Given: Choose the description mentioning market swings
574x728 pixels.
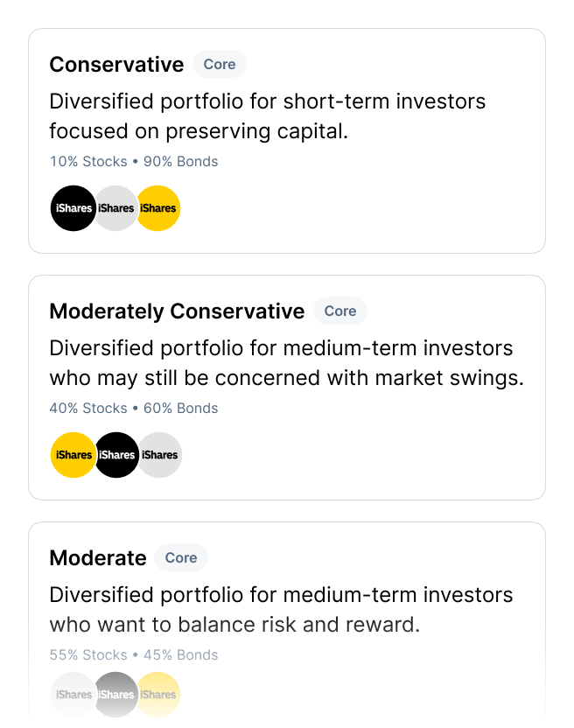Looking at the screenshot, I should [x=286, y=363].
